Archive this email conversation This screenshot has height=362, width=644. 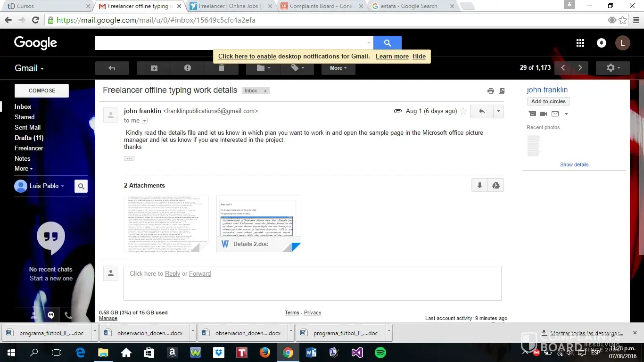pyautogui.click(x=154, y=68)
